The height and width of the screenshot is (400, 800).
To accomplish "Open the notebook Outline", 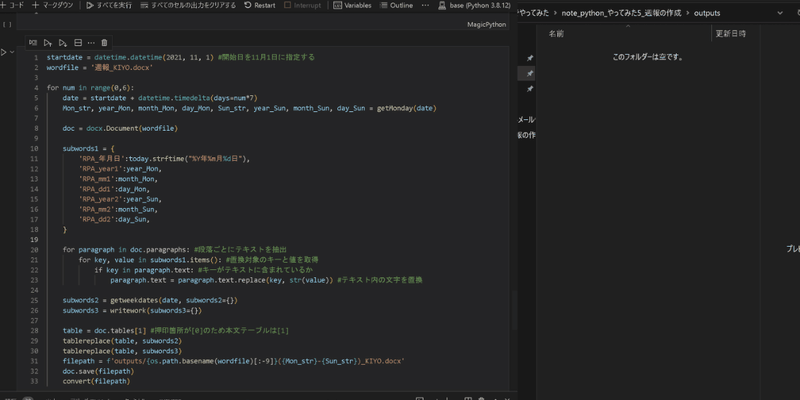I will (396, 5).
